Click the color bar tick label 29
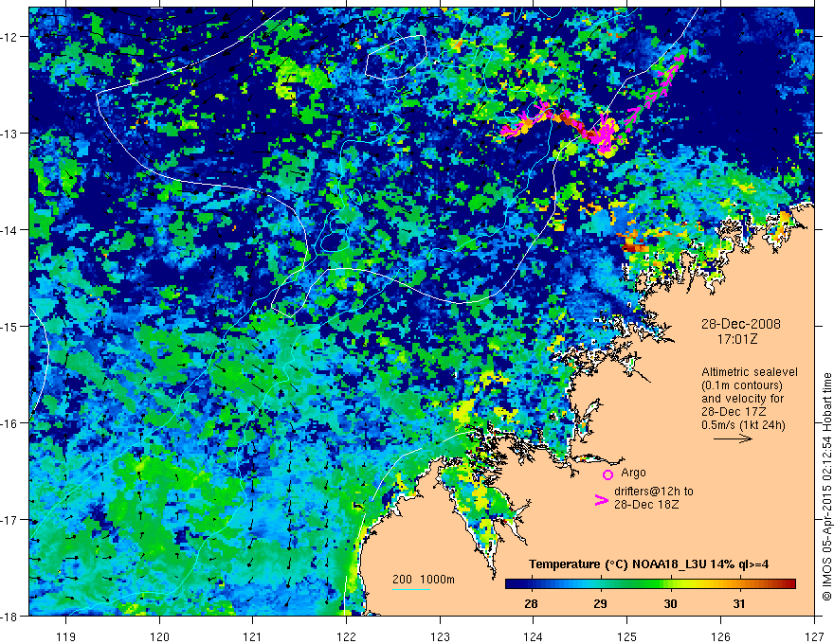The height and width of the screenshot is (644, 834). (x=601, y=603)
